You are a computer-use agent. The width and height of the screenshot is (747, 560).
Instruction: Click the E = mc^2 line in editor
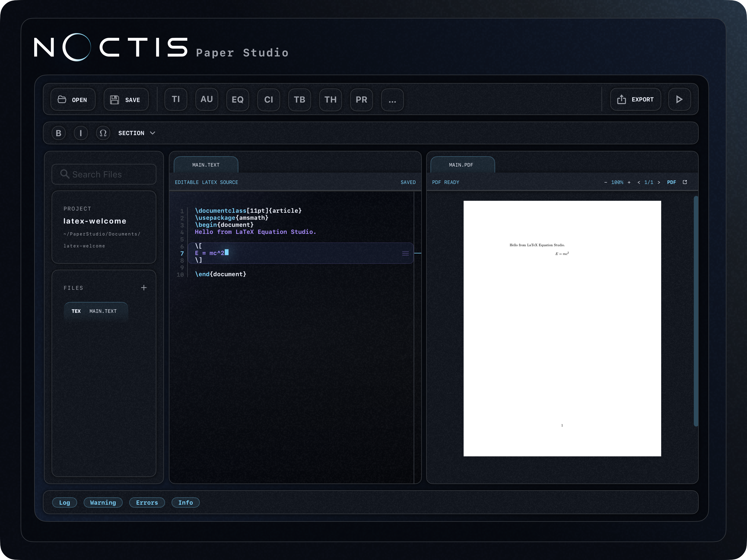coord(210,253)
